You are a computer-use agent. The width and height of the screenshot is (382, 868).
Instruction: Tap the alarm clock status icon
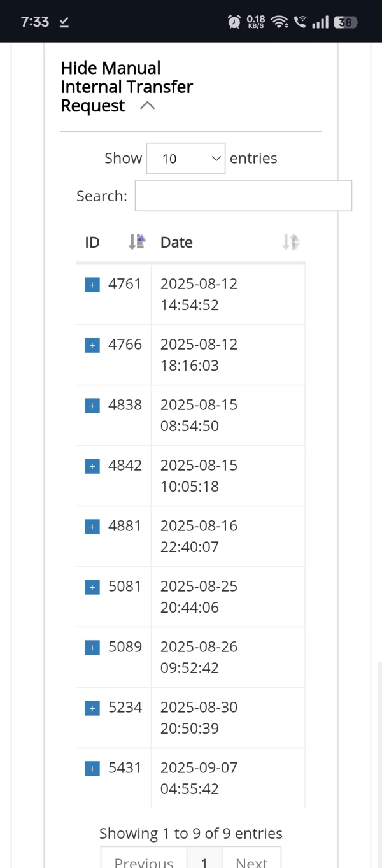point(234,22)
